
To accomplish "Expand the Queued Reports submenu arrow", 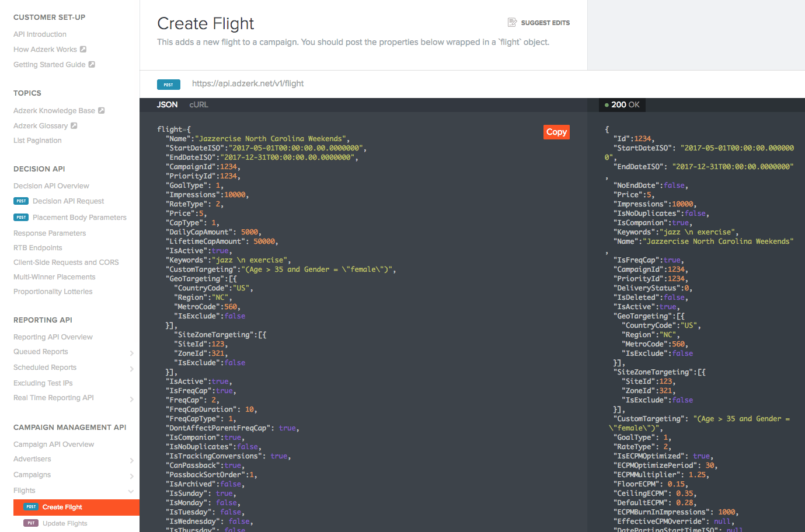I will tap(131, 353).
